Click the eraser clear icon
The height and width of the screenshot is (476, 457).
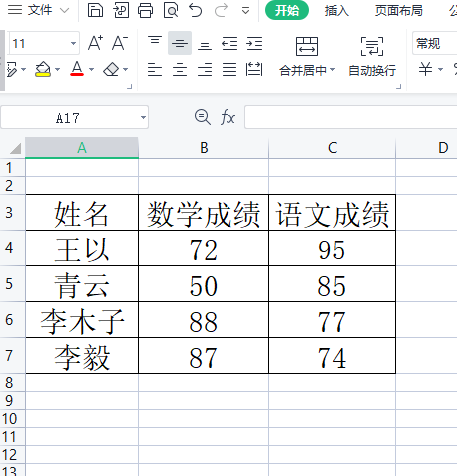(111, 69)
